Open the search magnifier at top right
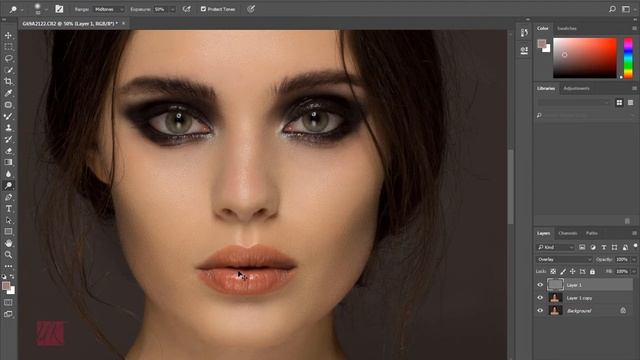This screenshot has width=640, height=360. tap(612, 9)
